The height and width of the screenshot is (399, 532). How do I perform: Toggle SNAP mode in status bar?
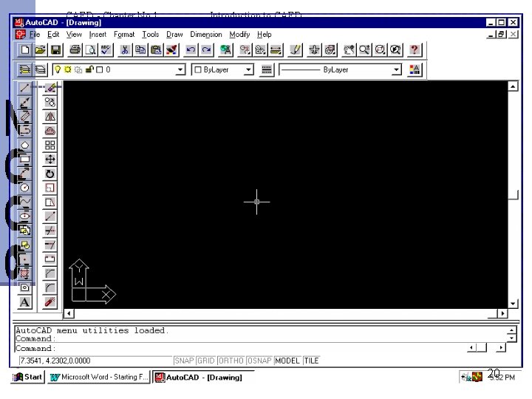click(x=184, y=361)
